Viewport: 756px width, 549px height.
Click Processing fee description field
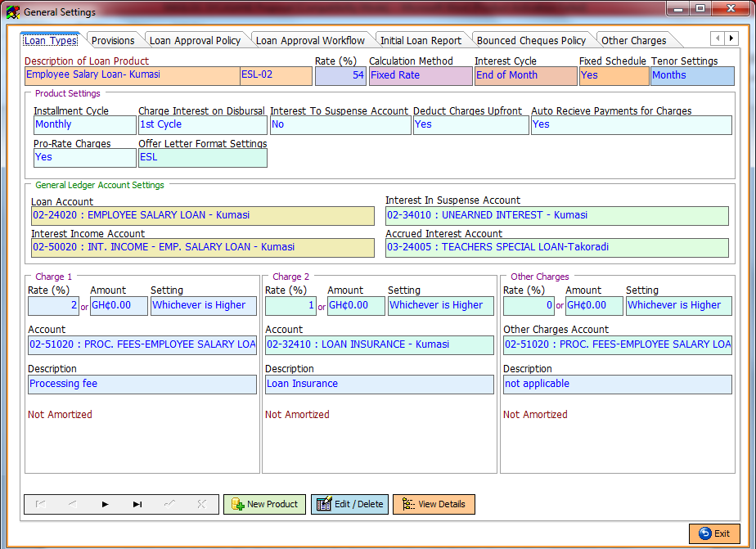[x=142, y=385]
